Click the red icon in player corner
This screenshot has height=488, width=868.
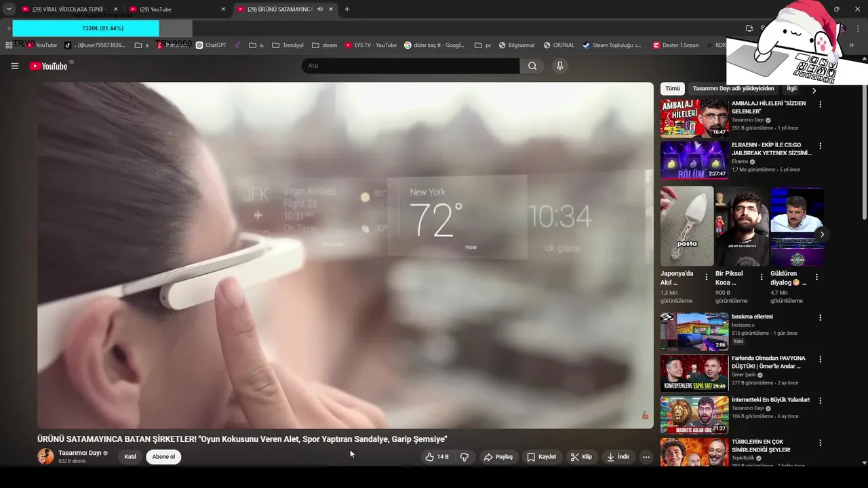[645, 415]
